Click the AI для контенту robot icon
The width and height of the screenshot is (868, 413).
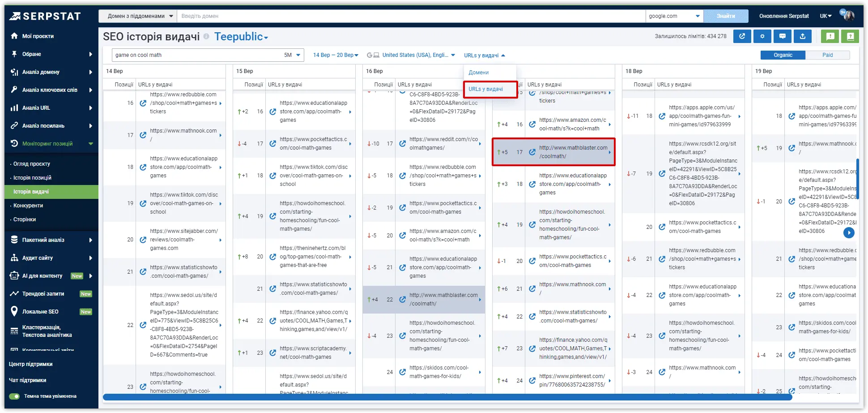pyautogui.click(x=14, y=275)
